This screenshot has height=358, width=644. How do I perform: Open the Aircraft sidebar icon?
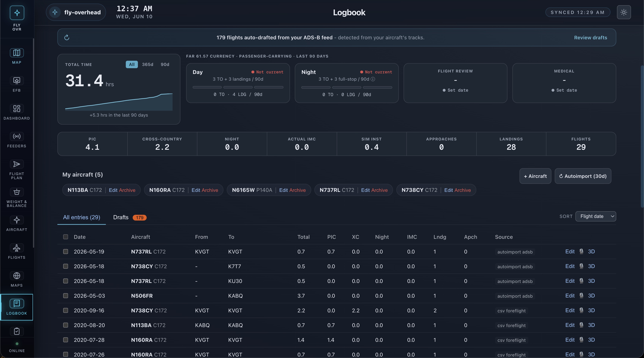17,220
